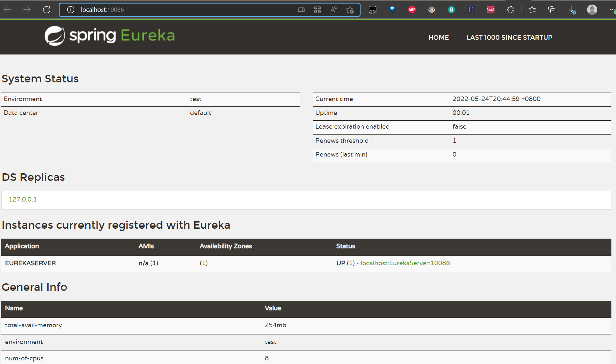Click the DS Replicas heading

tap(33, 177)
